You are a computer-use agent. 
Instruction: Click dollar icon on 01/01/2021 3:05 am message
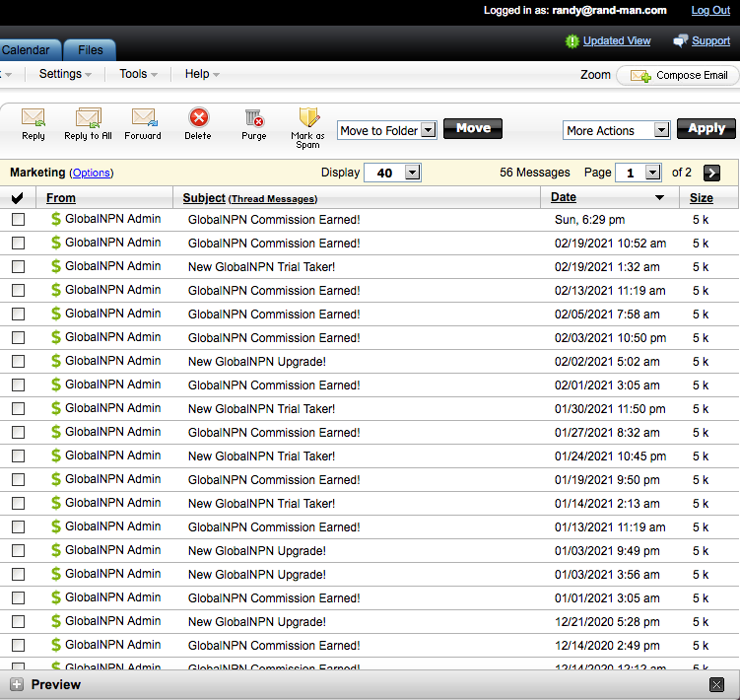56,597
